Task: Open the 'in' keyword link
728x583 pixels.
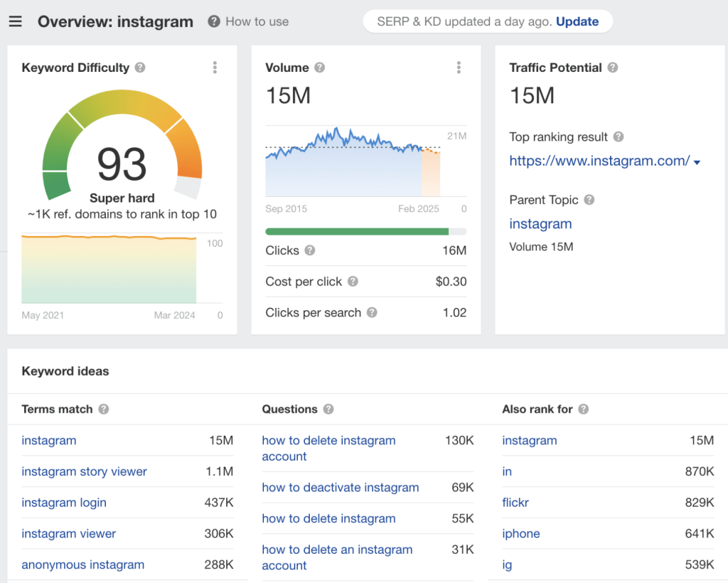Action: (507, 471)
